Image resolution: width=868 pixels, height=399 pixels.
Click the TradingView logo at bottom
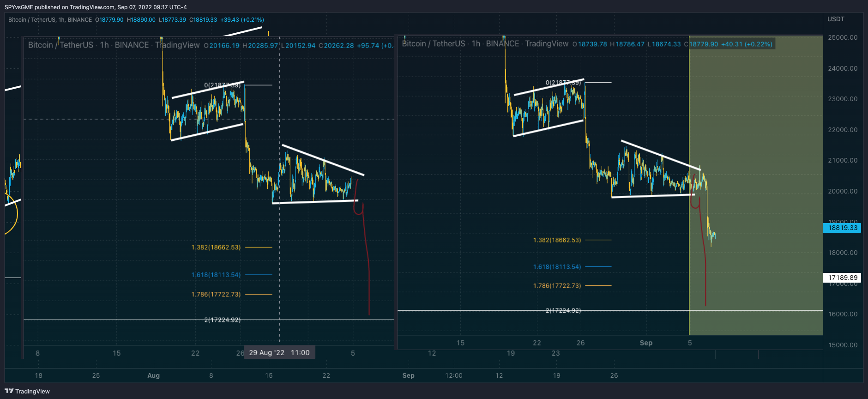pos(27,391)
